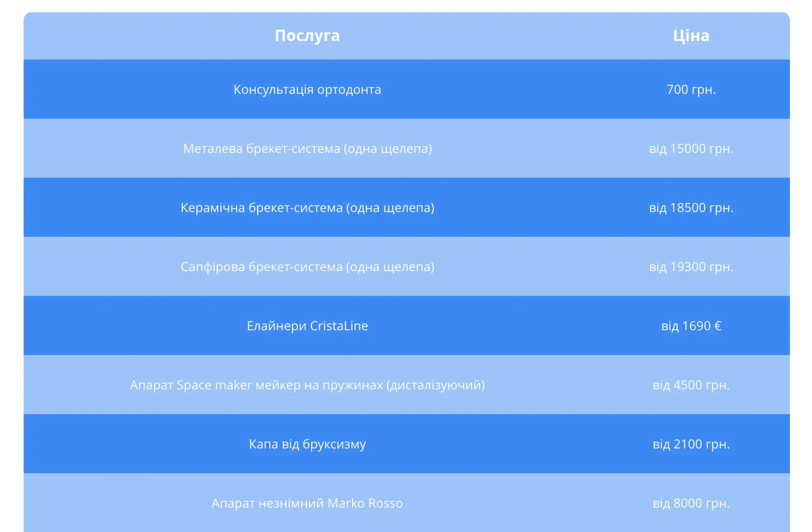Click the від 8000 грн. price
The height and width of the screenshot is (532, 812).
pyautogui.click(x=691, y=503)
